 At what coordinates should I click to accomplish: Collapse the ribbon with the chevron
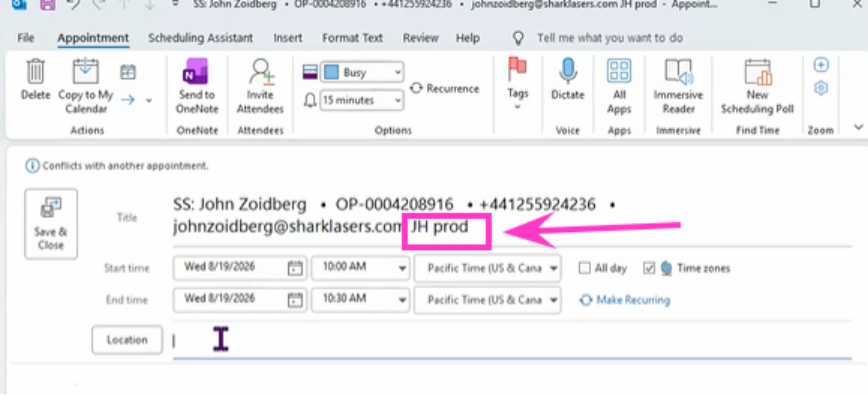tap(859, 127)
